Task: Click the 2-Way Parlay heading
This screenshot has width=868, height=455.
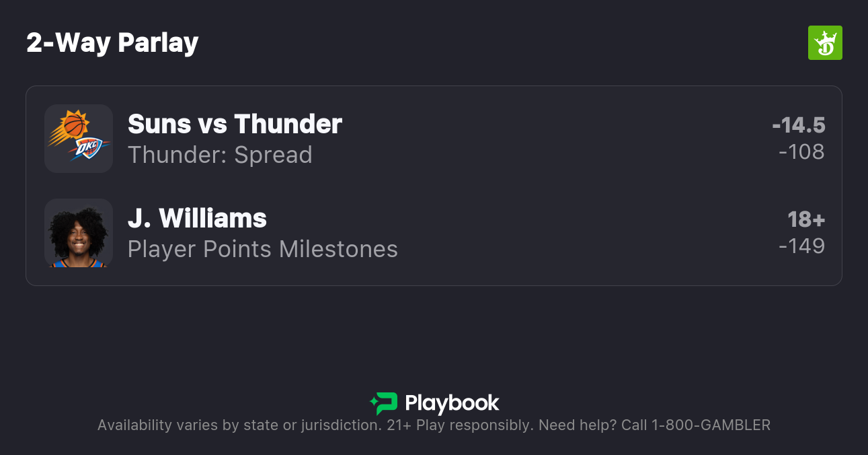Action: point(112,43)
